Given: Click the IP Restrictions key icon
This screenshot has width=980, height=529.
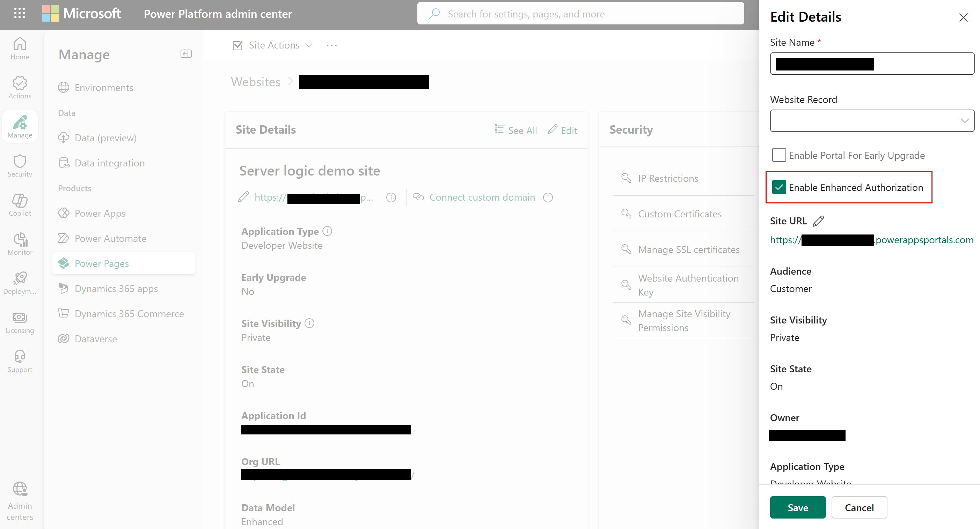Looking at the screenshot, I should tap(626, 178).
